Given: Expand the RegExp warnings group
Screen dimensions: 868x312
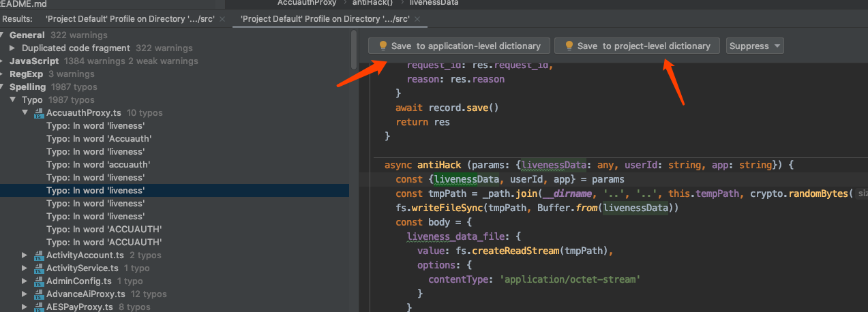Looking at the screenshot, I should (x=3, y=74).
